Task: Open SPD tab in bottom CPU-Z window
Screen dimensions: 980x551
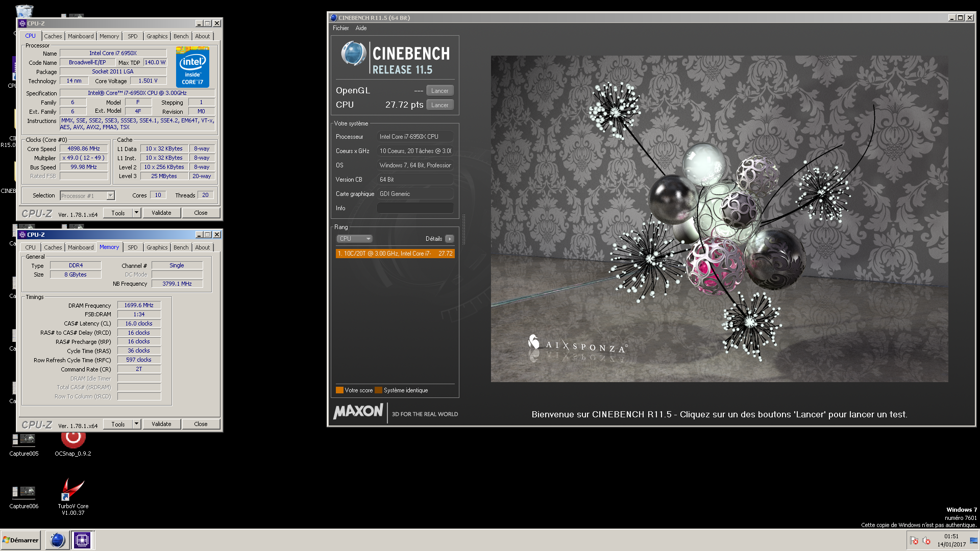Action: (x=133, y=247)
